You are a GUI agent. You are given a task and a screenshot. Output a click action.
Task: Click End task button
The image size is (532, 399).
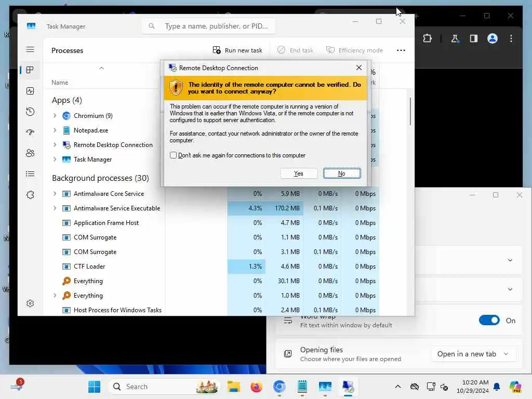(x=295, y=50)
